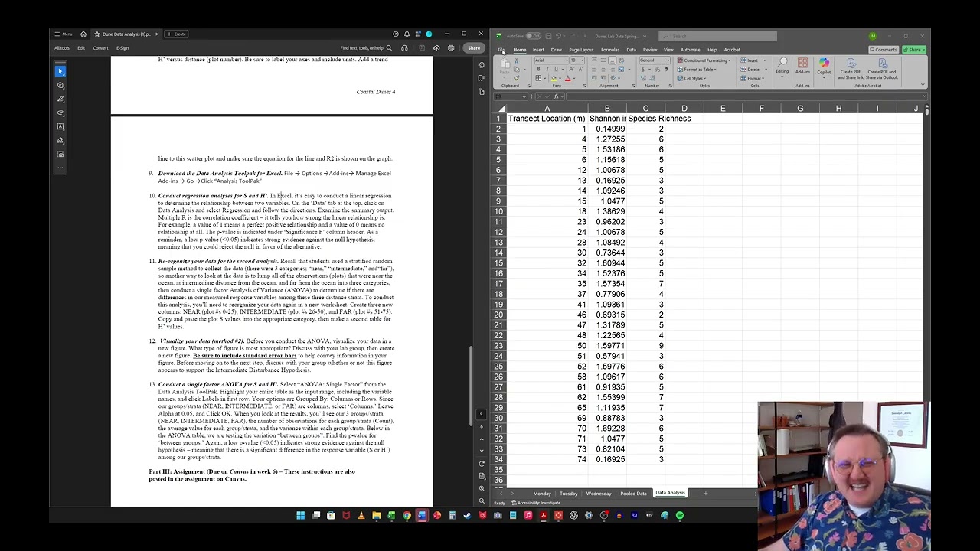The width and height of the screenshot is (980, 551).
Task: Insert function with the fx button
Action: pos(556,96)
